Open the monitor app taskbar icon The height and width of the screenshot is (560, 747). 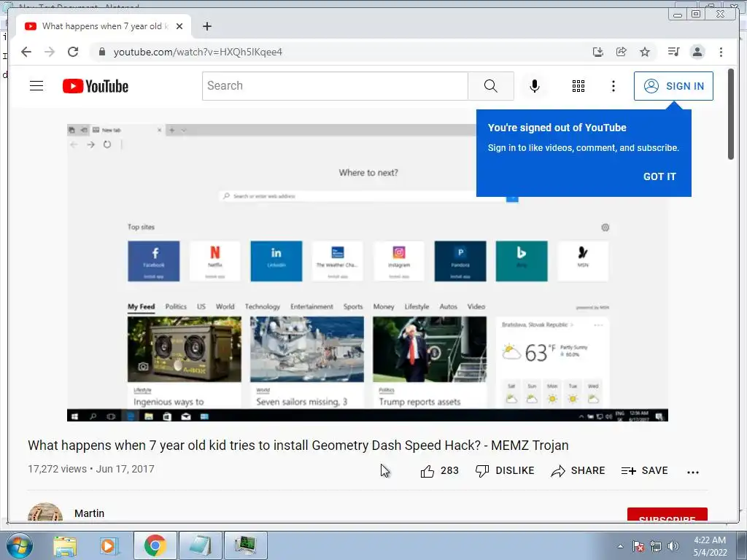(x=245, y=545)
